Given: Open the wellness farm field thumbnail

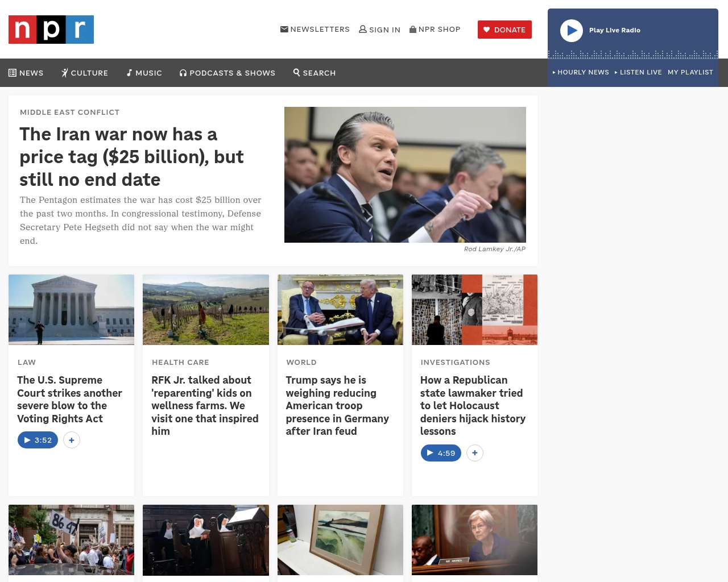Looking at the screenshot, I should (x=206, y=310).
